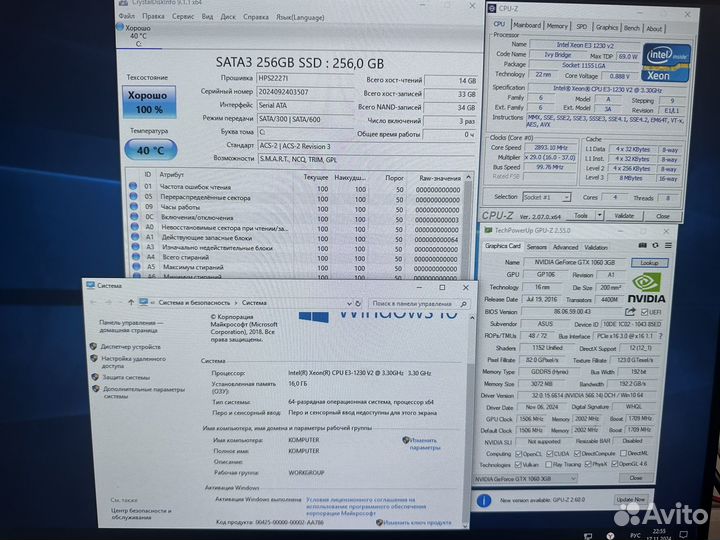The height and width of the screenshot is (540, 720).
Task: Click BIOS version share/export icon in GPU-Z
Action: 630,312
